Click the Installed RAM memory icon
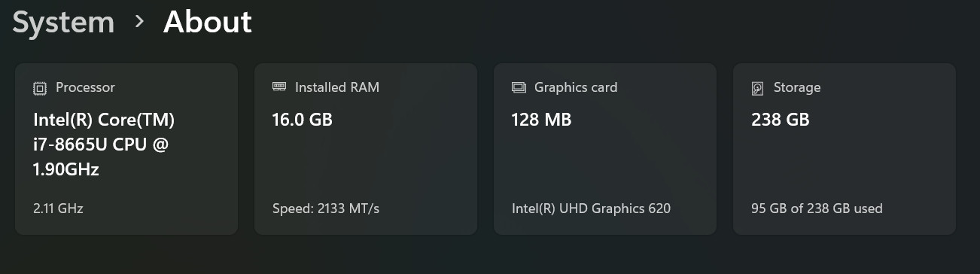 pos(279,87)
